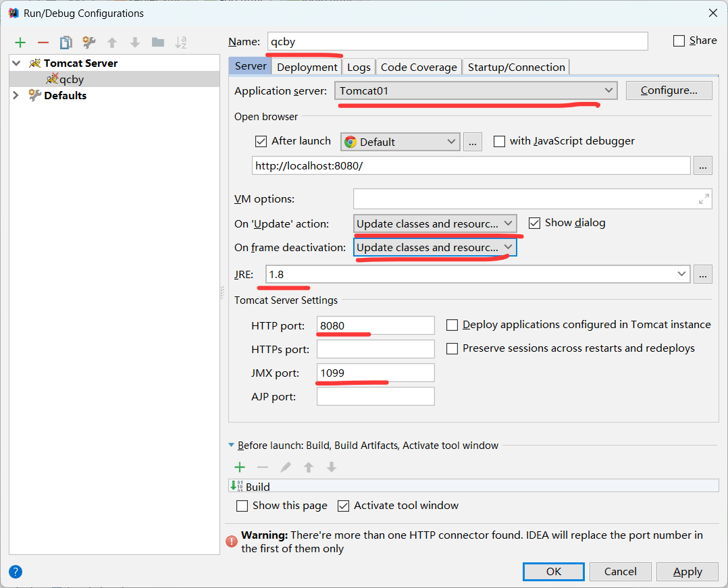Click the red warning icon
Image resolution: width=728 pixels, height=588 pixels.
tap(232, 541)
